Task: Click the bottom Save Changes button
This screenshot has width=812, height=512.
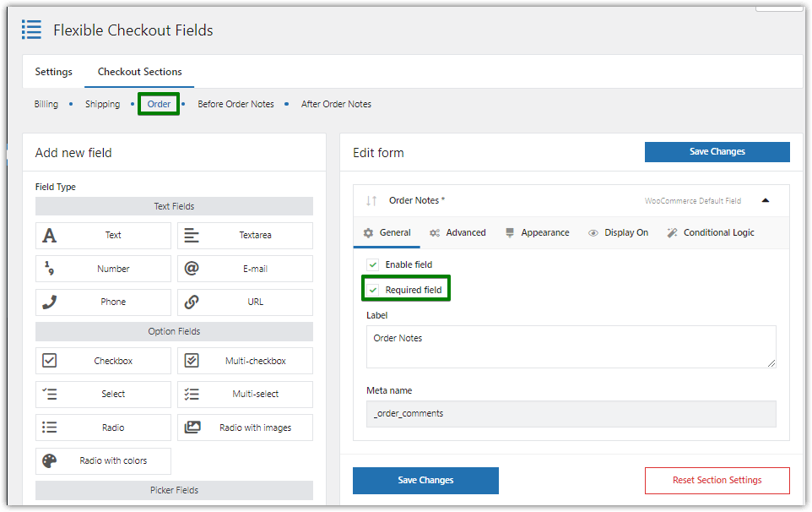Action: coord(425,481)
